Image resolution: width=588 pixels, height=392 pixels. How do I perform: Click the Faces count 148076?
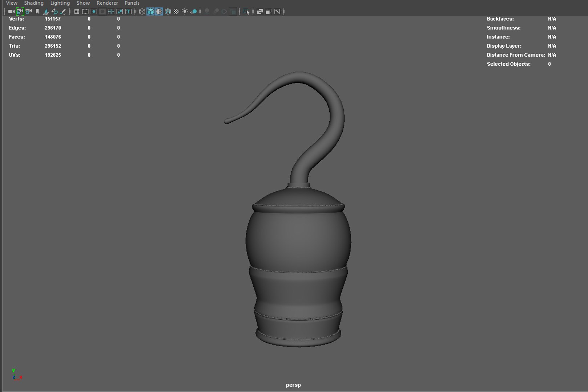(53, 37)
